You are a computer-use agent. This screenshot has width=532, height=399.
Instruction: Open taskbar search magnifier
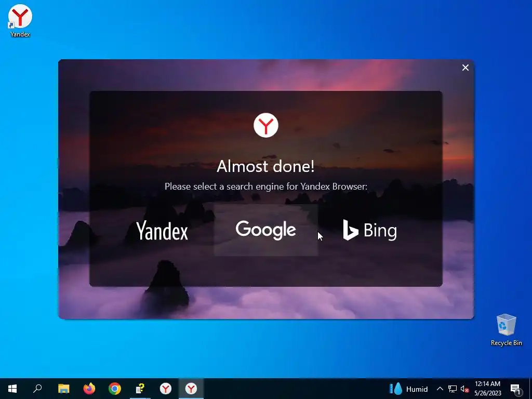[37, 389]
